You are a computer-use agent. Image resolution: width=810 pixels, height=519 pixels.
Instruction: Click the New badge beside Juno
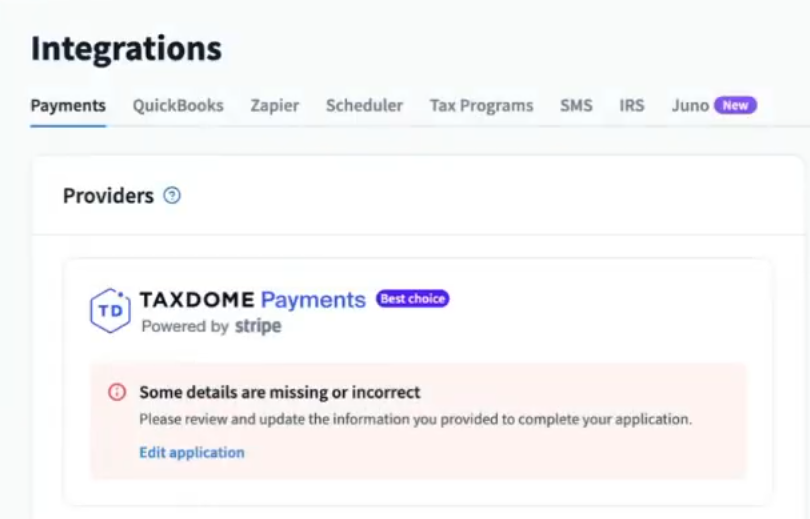(735, 105)
